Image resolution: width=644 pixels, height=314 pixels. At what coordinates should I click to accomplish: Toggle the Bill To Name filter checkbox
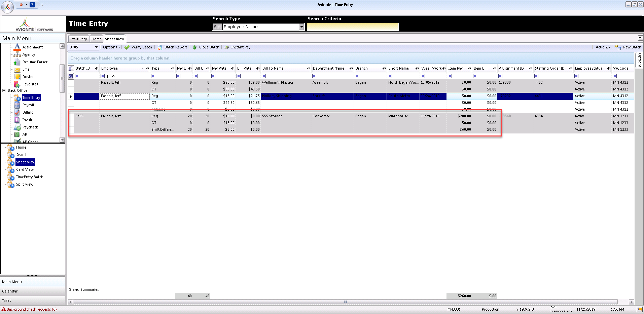[264, 76]
